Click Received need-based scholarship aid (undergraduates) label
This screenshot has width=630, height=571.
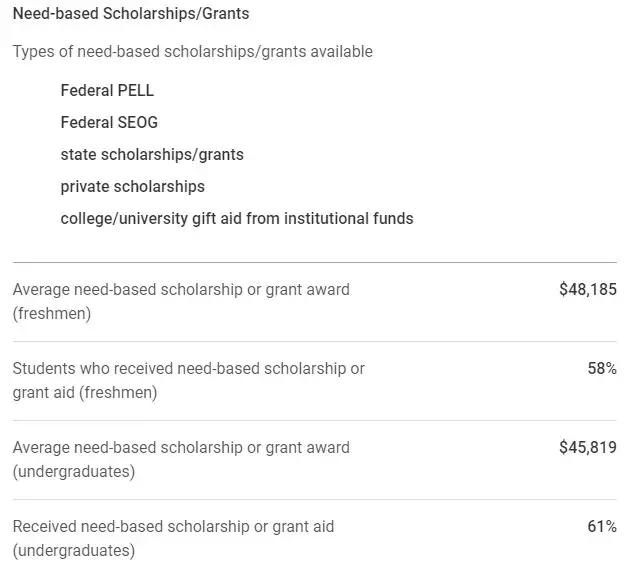[174, 538]
